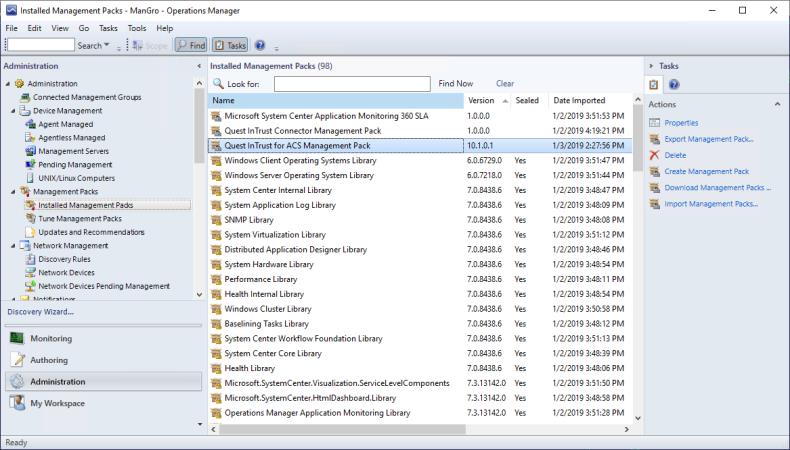Select the UNIX/Linux Computers icon

tap(30, 178)
